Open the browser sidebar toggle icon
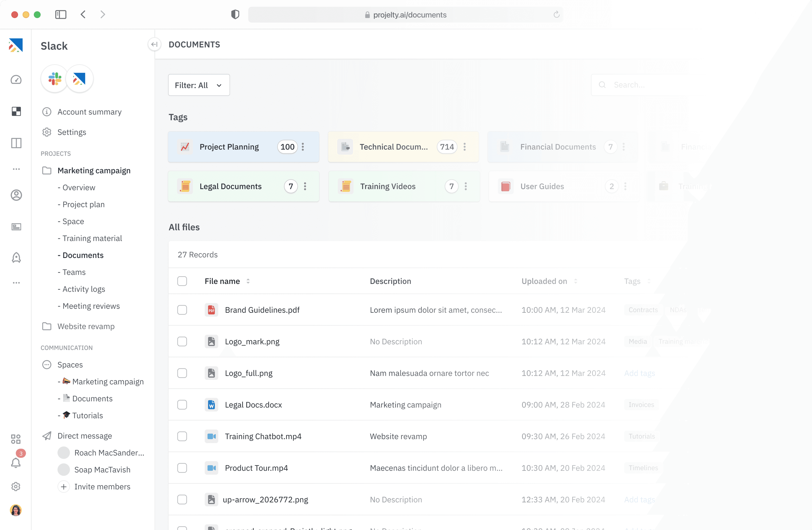The height and width of the screenshot is (530, 812). 61,15
